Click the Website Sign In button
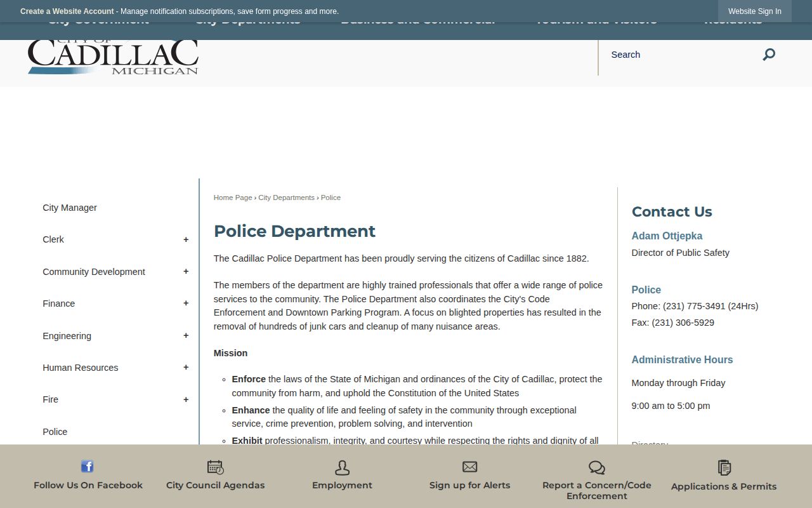This screenshot has height=508, width=812. point(755,11)
